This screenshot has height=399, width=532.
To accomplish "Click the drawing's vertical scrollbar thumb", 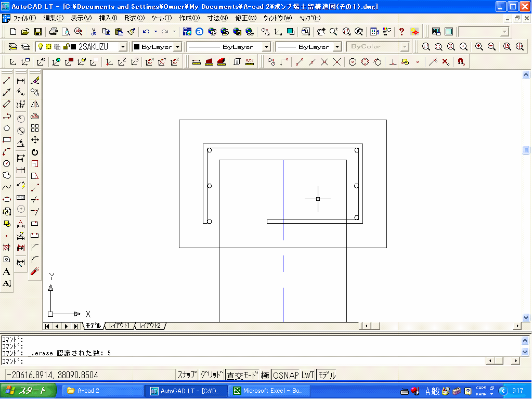I will (x=526, y=150).
